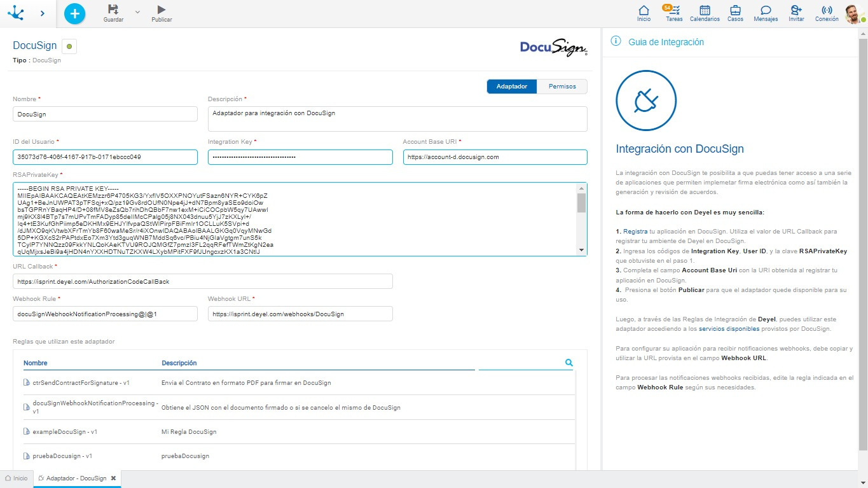
Task: Save the adapter with Guardar
Action: (x=113, y=13)
